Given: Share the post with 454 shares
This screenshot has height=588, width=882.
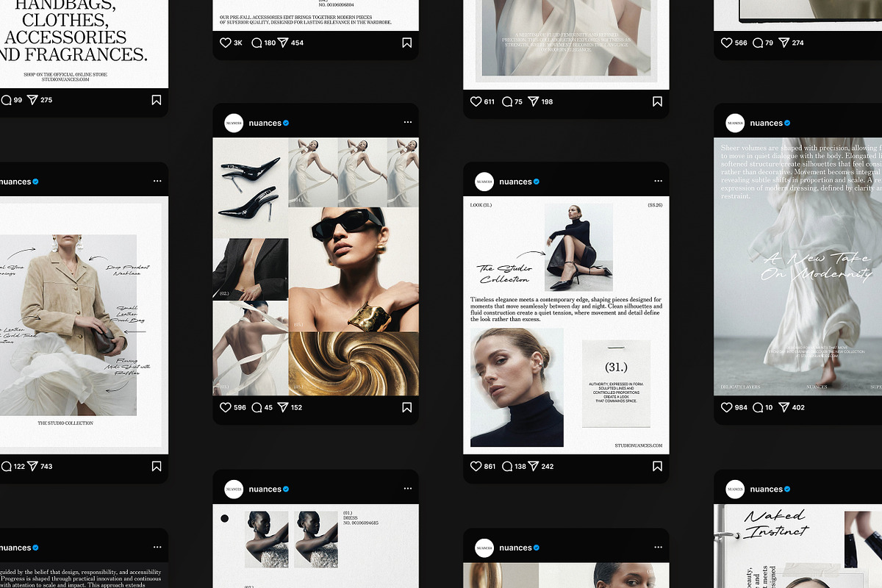Looking at the screenshot, I should (x=283, y=43).
